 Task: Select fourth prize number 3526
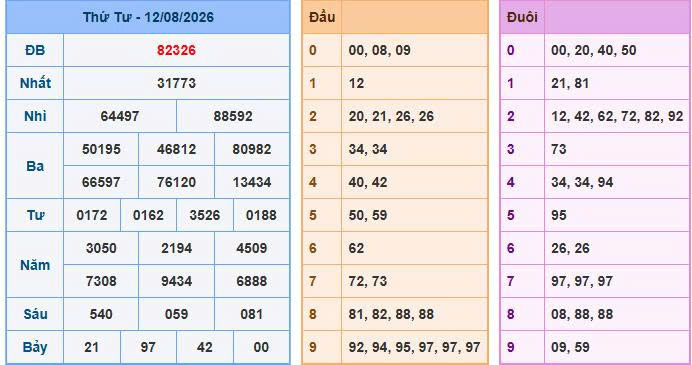tap(205, 215)
